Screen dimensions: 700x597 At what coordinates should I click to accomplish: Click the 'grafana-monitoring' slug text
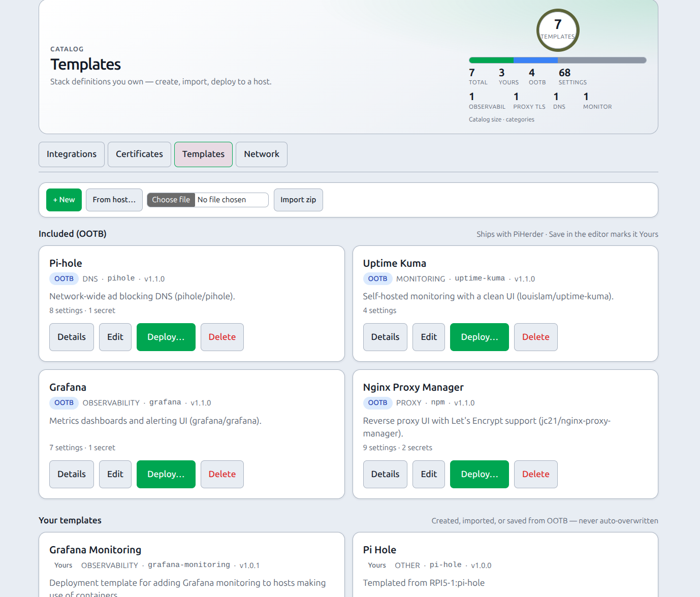(x=189, y=565)
